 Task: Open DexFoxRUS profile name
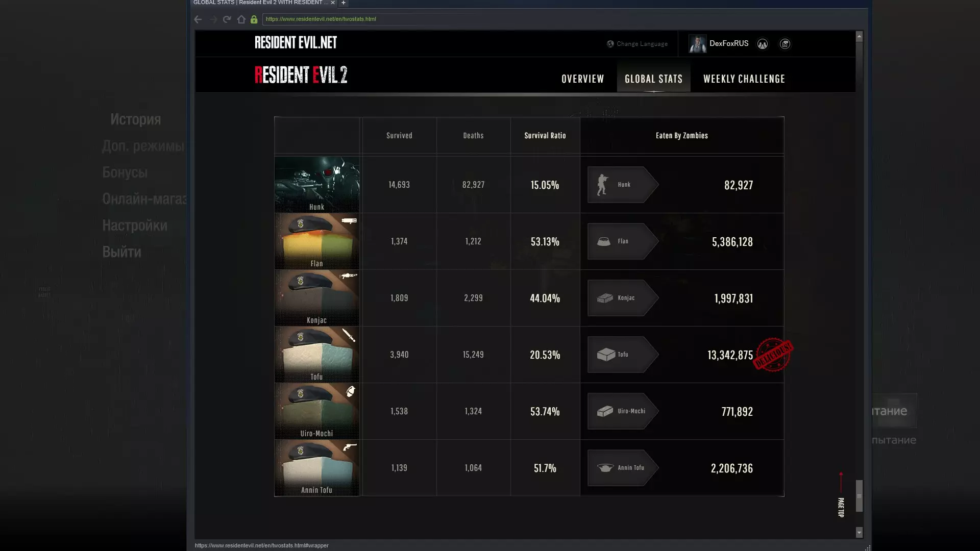coord(729,43)
